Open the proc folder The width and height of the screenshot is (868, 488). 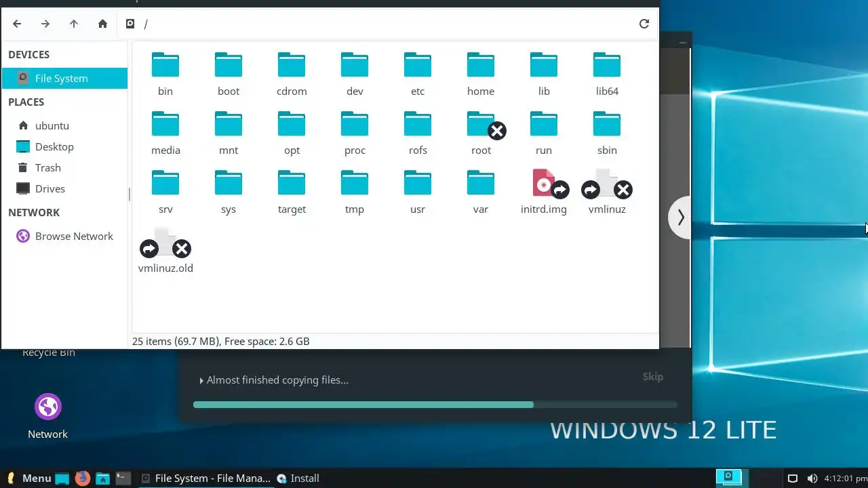(355, 134)
